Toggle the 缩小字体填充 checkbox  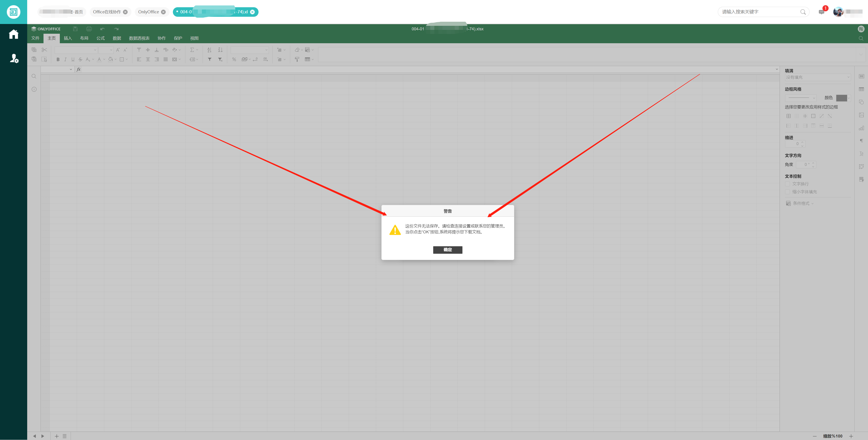(x=788, y=192)
